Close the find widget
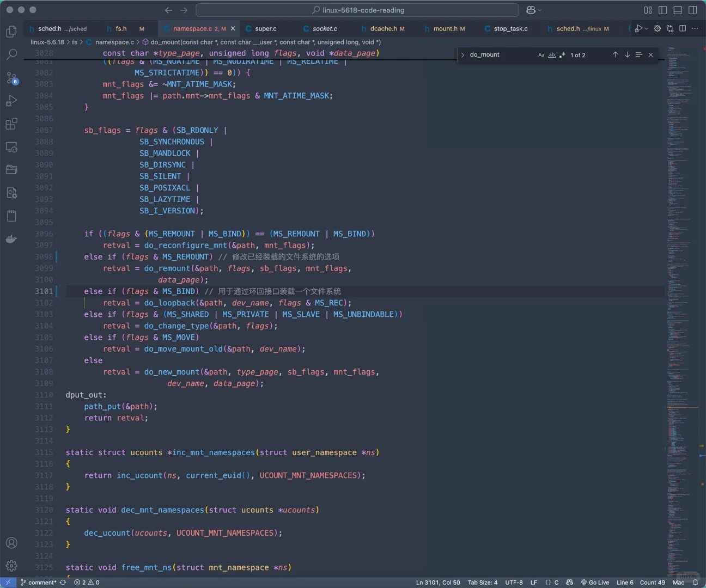Image resolution: width=706 pixels, height=588 pixels. 650,55
